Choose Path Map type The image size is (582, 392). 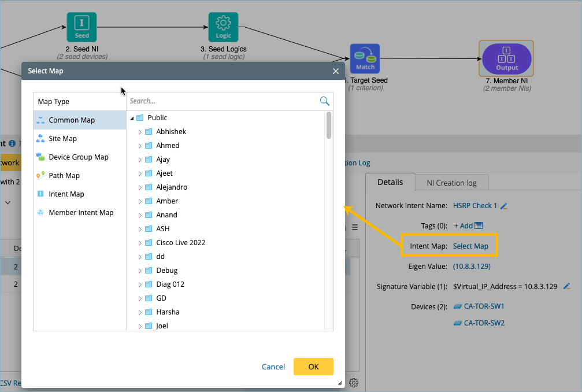64,176
